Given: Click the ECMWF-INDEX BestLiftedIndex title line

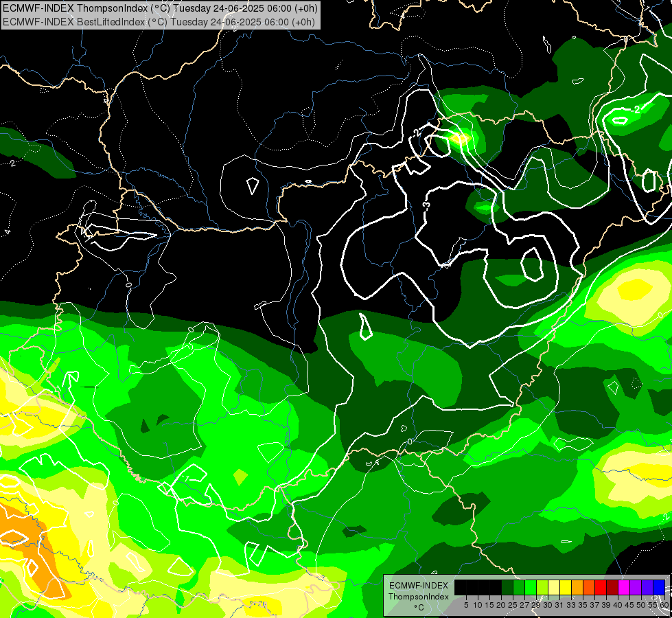Looking at the screenshot, I should click(x=159, y=22).
